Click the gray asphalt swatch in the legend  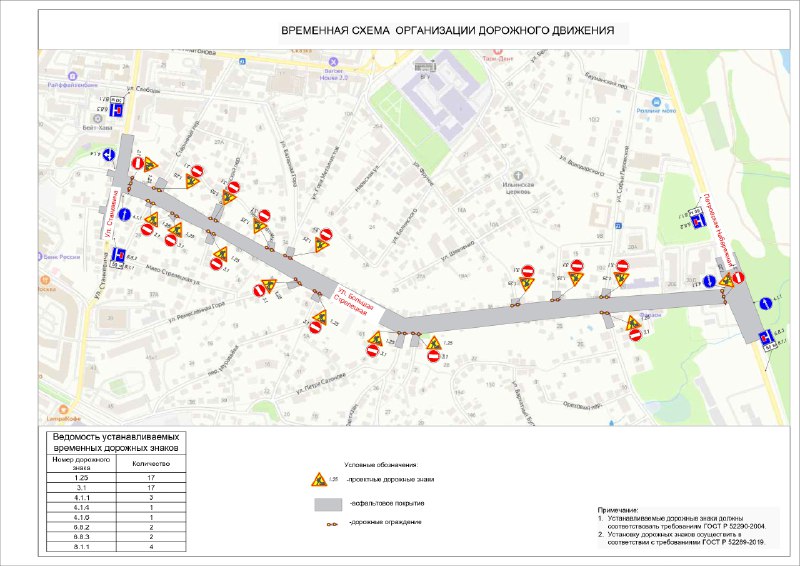pos(328,505)
